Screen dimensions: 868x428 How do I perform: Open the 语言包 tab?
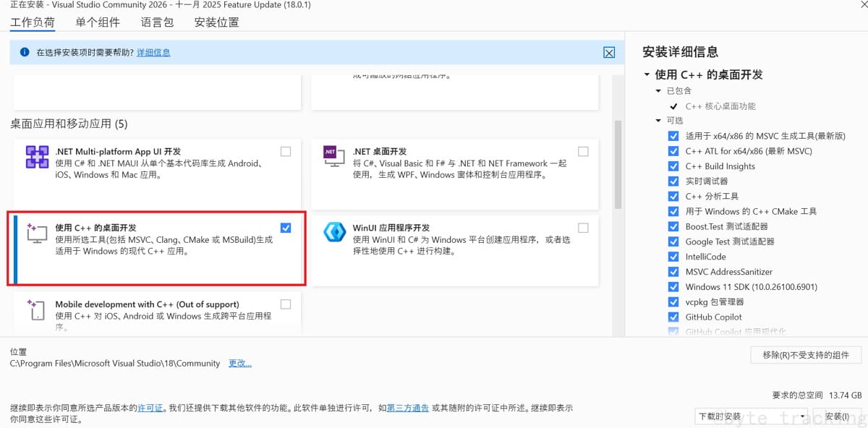(x=157, y=22)
